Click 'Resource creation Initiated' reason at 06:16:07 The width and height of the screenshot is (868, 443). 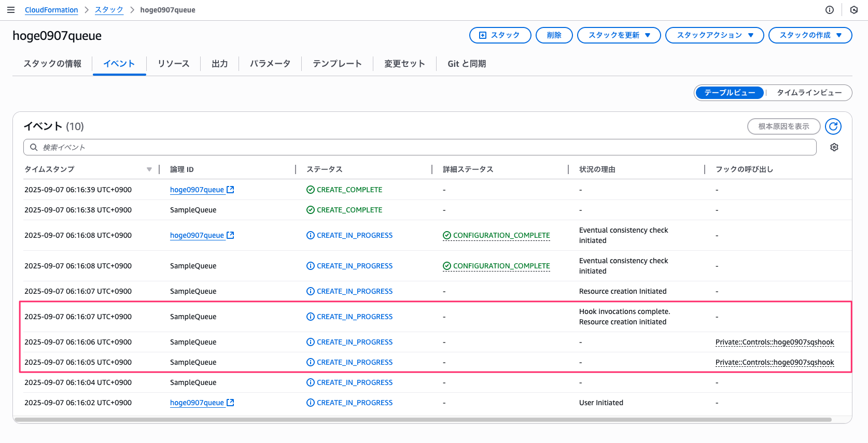point(623,291)
